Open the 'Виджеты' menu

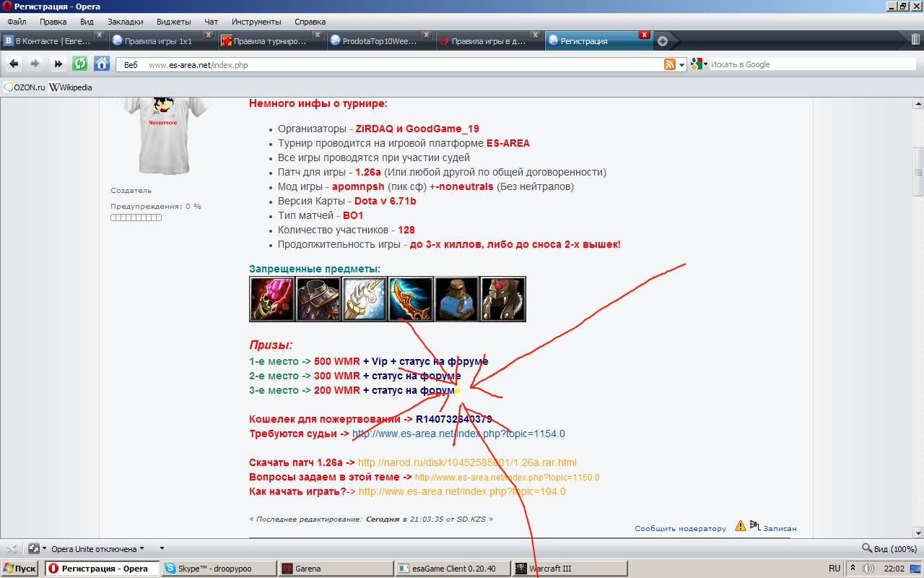pos(173,22)
